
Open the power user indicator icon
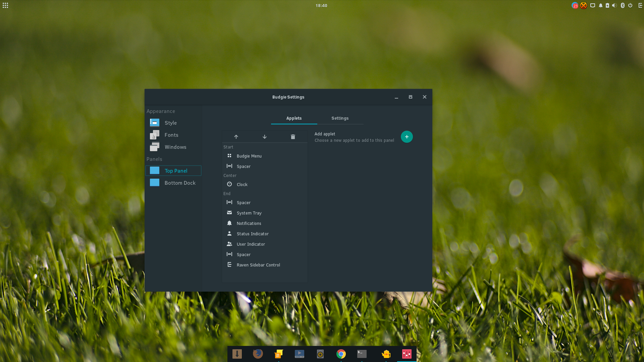(x=630, y=5)
